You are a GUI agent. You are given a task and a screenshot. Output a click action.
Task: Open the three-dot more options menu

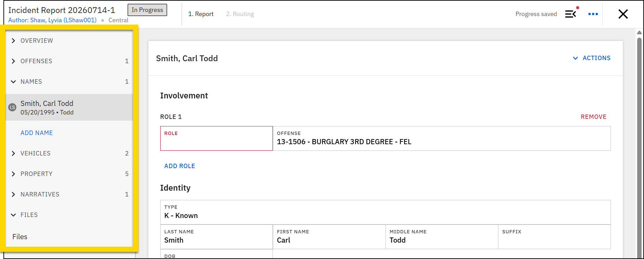point(593,14)
